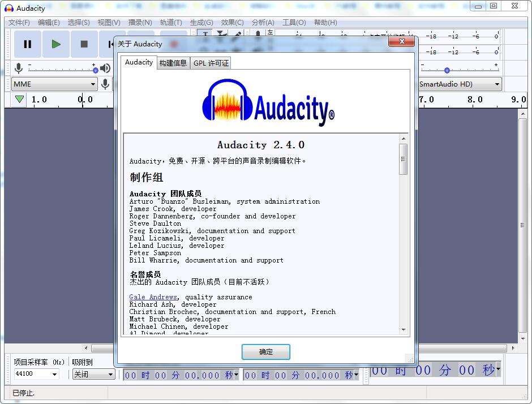Select the Draw (pencil) tool
532x404 pixels.
[238, 33]
